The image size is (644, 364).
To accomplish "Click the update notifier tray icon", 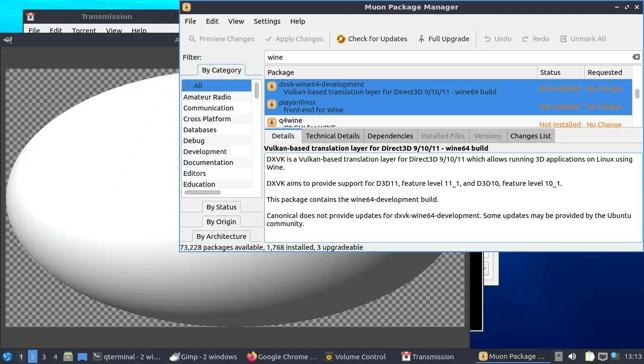I will pyautogui.click(x=615, y=355).
